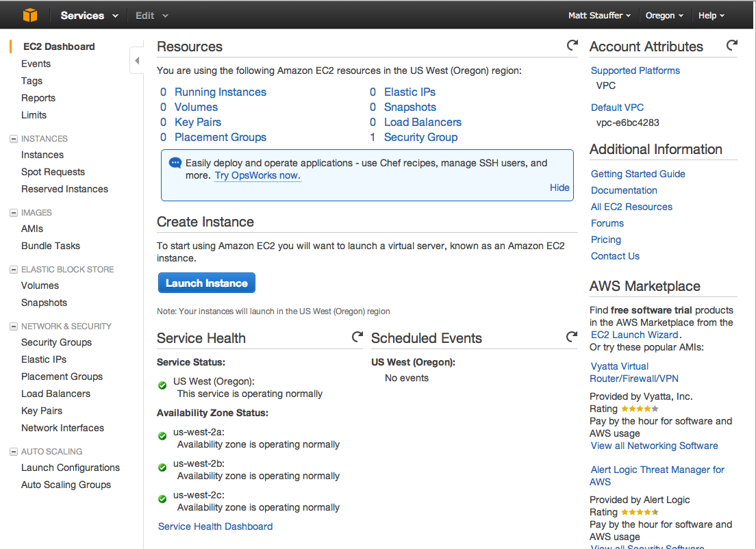This screenshot has width=756, height=549.
Task: Collapse the left navigation sidebar arrow
Action: pos(137,61)
